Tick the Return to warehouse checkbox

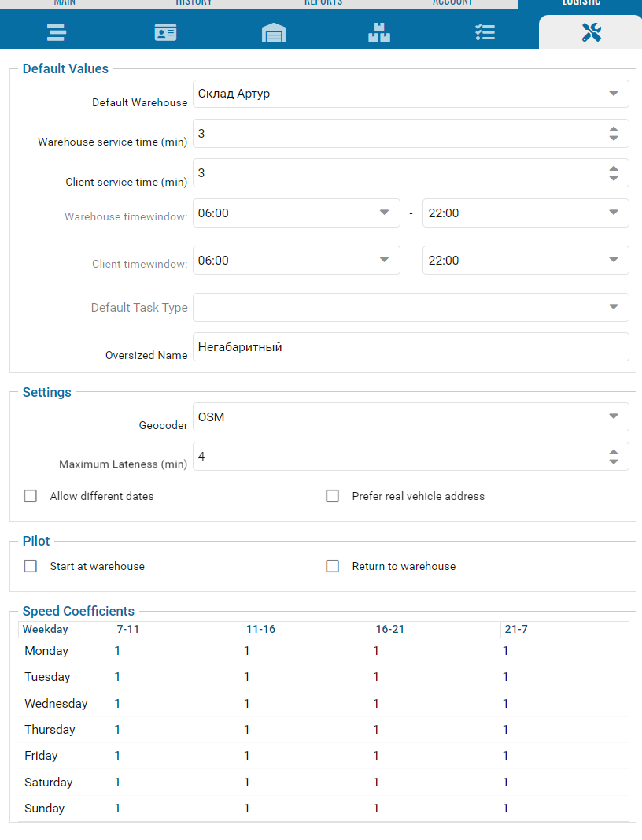333,566
